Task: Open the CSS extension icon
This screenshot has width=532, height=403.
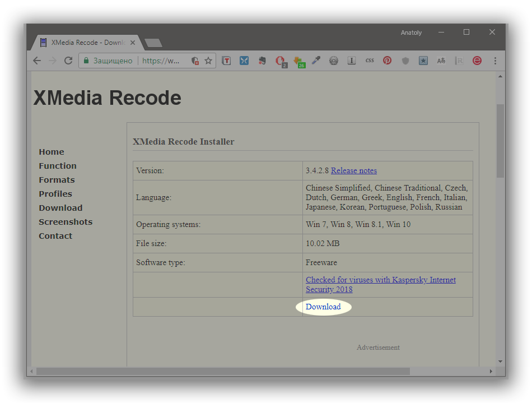Action: pos(370,61)
